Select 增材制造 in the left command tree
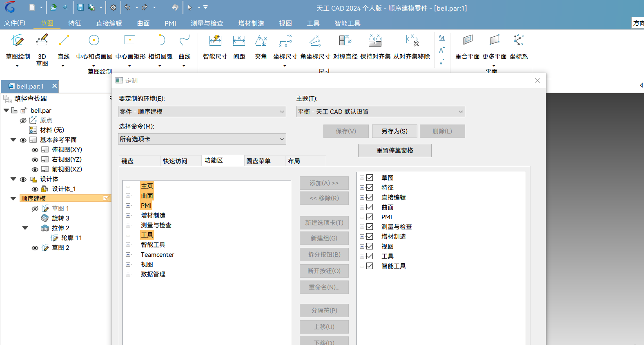 coord(153,215)
